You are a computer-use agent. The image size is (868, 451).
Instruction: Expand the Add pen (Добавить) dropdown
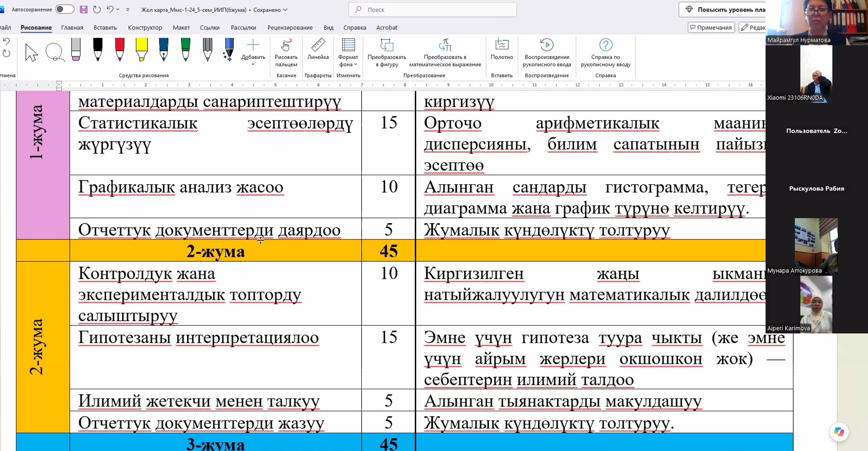253,53
